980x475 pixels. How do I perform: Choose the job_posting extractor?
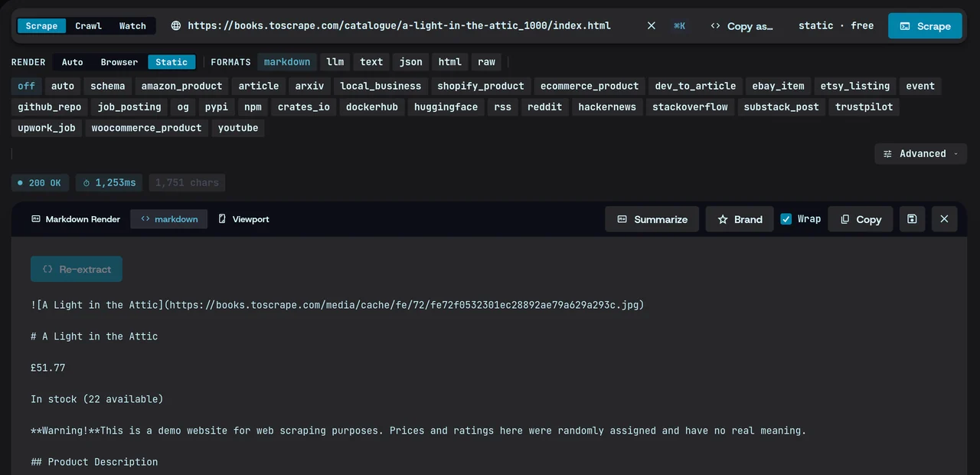[x=129, y=106]
